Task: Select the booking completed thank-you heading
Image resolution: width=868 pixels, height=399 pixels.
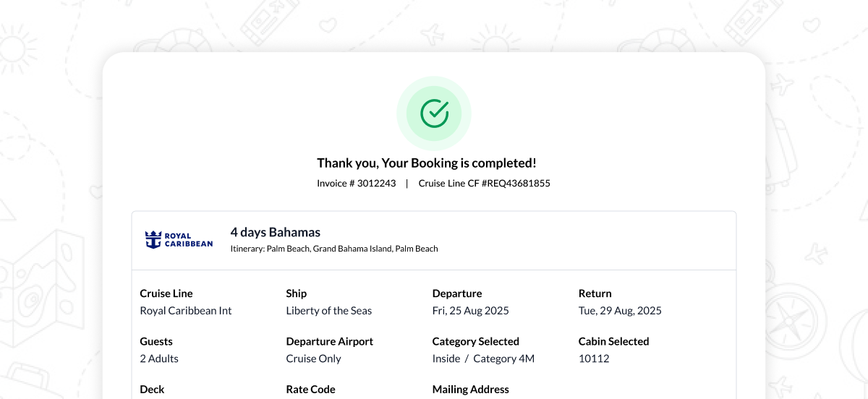Action: [427, 163]
